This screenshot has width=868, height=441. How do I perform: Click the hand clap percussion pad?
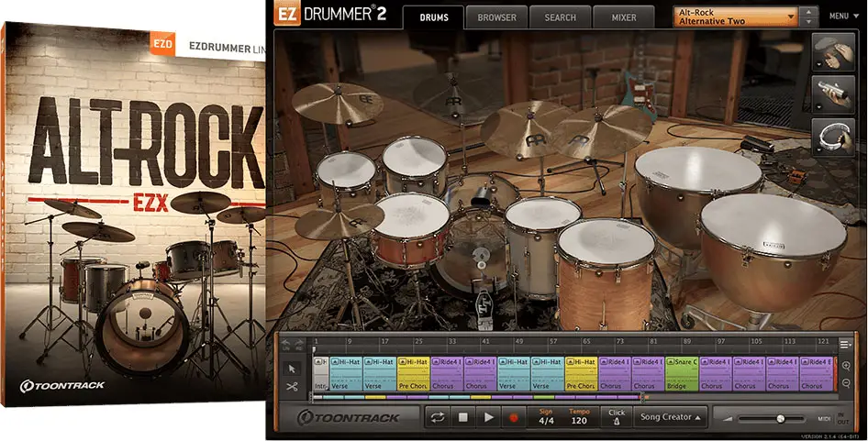834,52
